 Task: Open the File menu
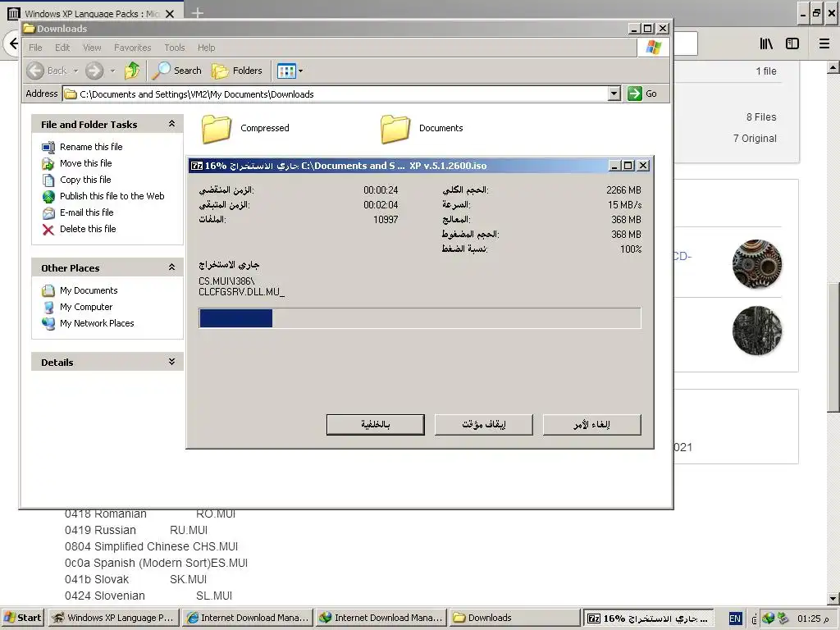click(35, 48)
